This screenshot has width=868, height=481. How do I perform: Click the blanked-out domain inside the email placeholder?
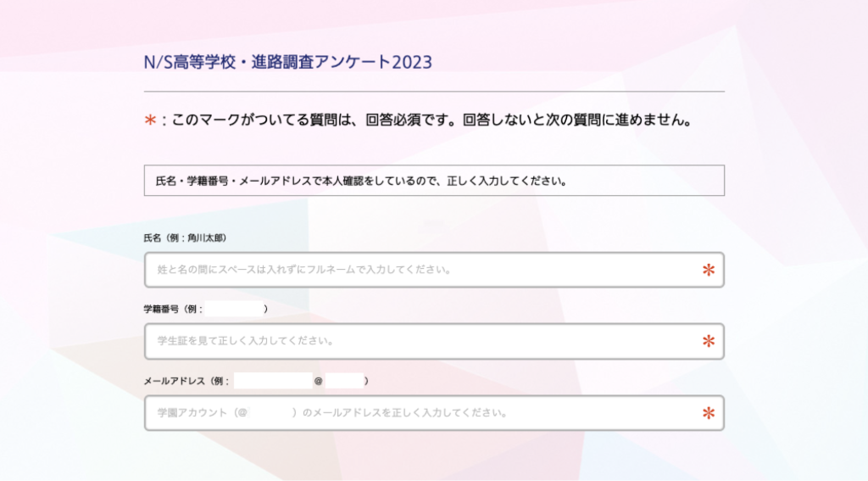click(x=270, y=413)
